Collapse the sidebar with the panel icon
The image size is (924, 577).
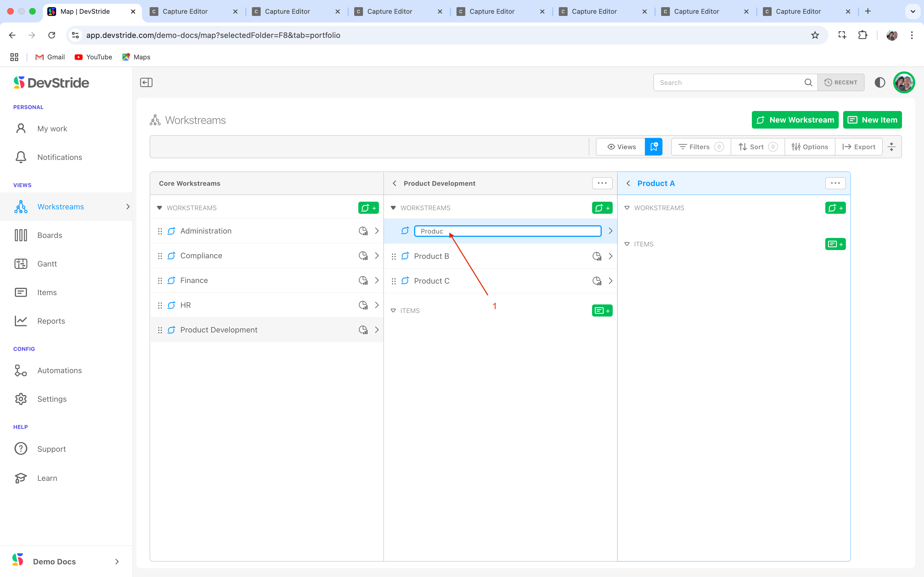pos(146,82)
